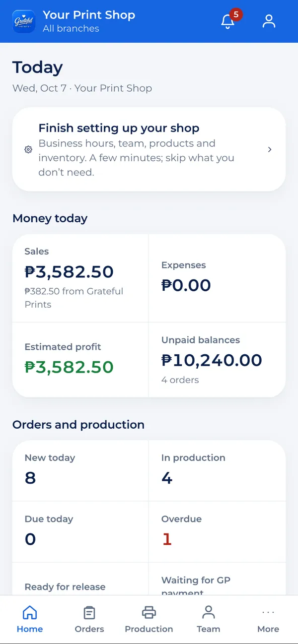Open the Team person icon
This screenshot has height=644, width=298.
[x=209, y=612]
